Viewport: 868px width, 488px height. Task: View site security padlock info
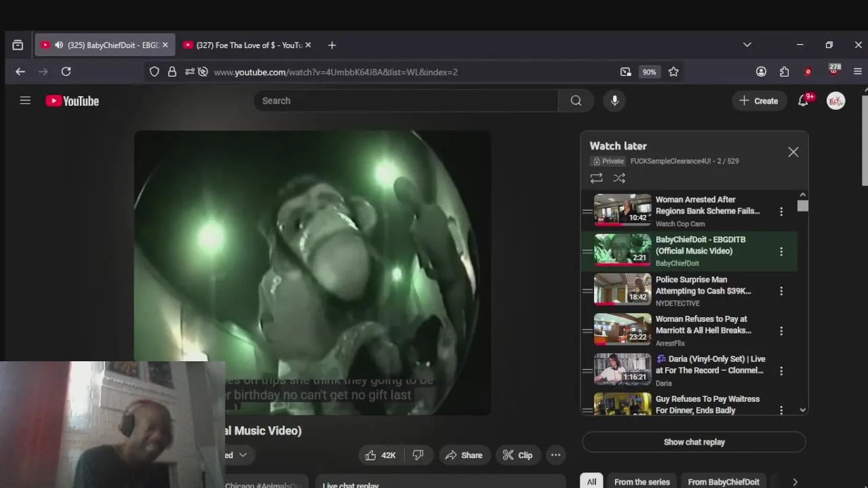tap(172, 72)
